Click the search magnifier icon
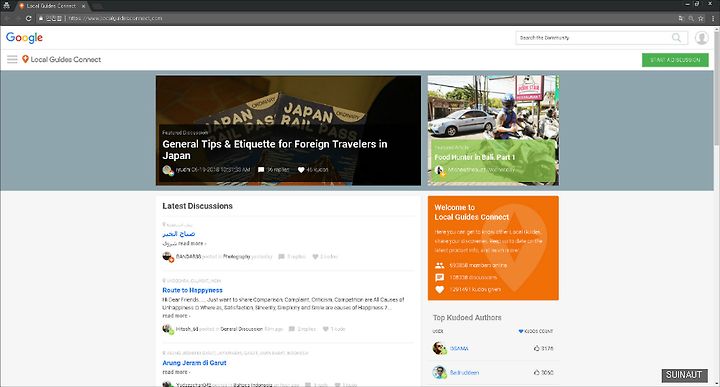This screenshot has width=720, height=387. (676, 38)
